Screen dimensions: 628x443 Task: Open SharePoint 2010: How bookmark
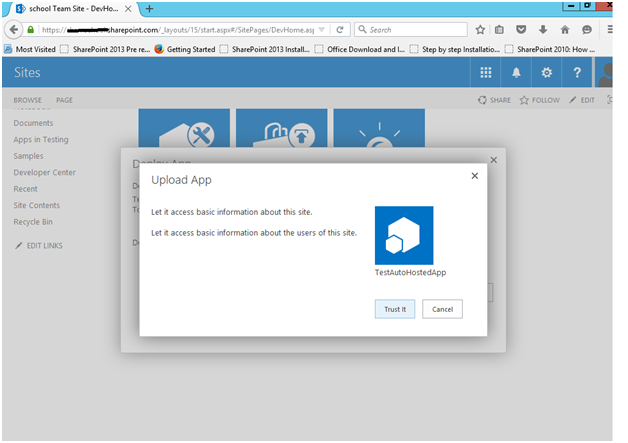pos(550,49)
